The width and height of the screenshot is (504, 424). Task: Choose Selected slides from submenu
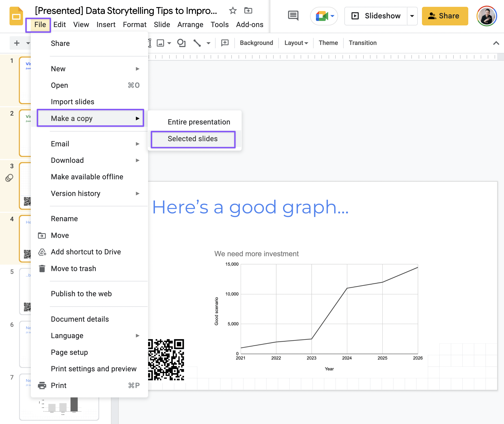[x=193, y=139]
